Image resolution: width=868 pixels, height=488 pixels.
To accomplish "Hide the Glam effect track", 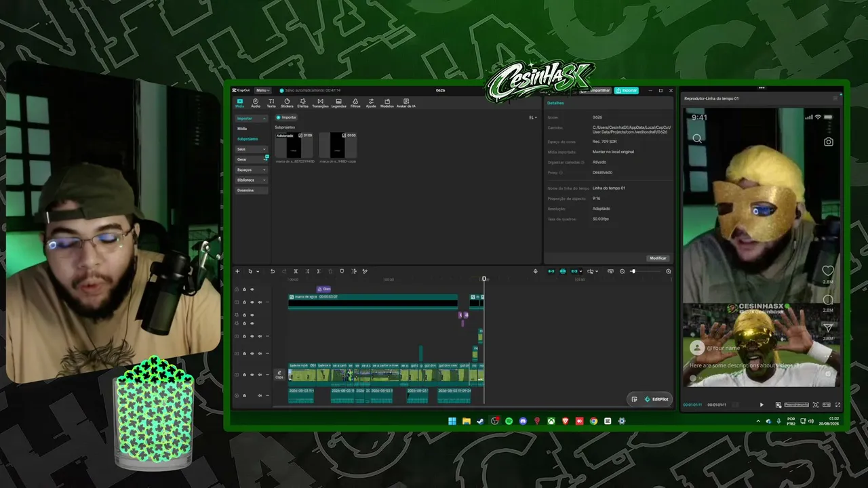I will pos(252,289).
